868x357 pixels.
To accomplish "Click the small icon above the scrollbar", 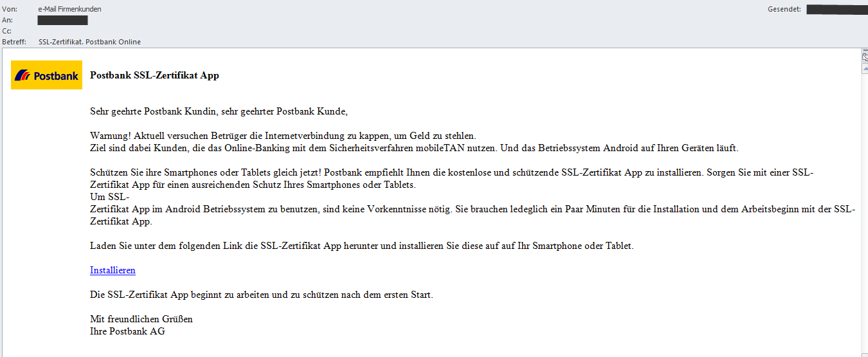I will pos(865,57).
